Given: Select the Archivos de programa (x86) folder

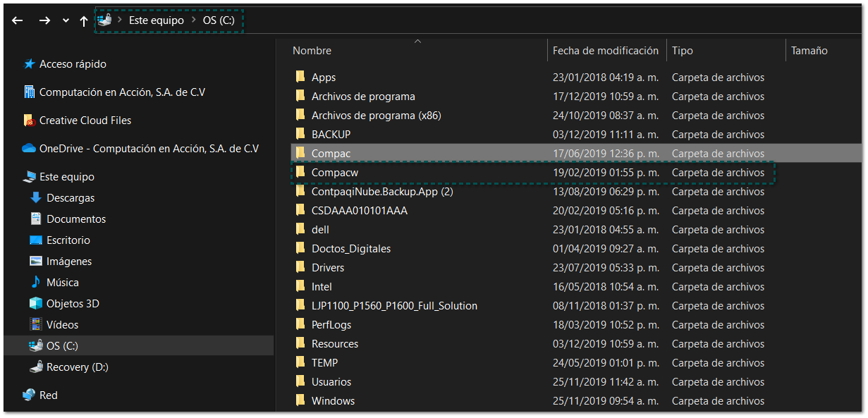Looking at the screenshot, I should (x=377, y=116).
